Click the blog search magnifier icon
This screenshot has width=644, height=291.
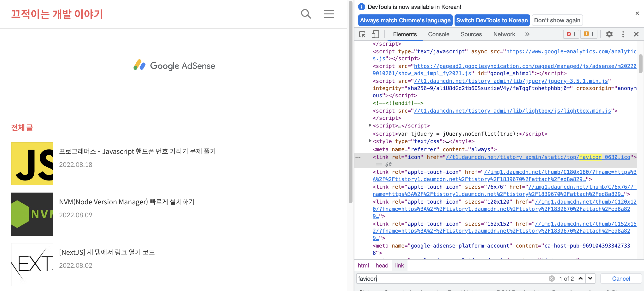(306, 14)
